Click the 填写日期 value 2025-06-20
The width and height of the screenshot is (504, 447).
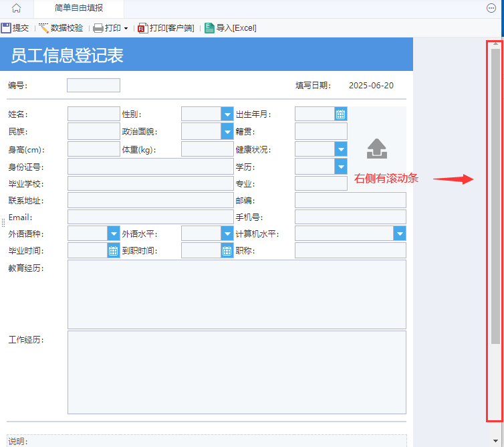[x=371, y=85]
